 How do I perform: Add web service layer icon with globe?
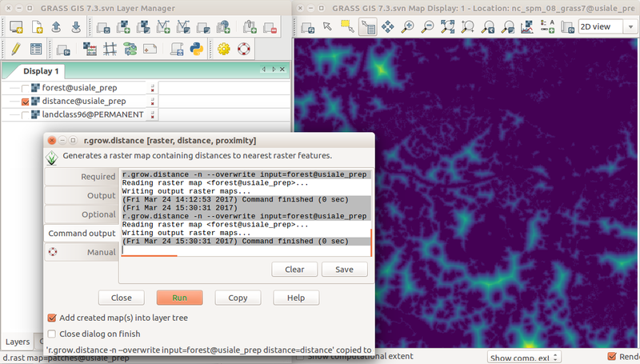click(223, 27)
